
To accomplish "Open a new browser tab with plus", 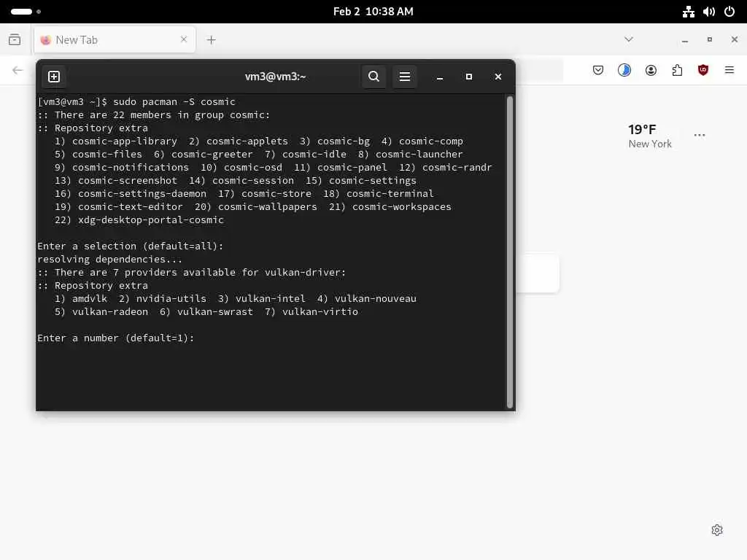I will (212, 40).
